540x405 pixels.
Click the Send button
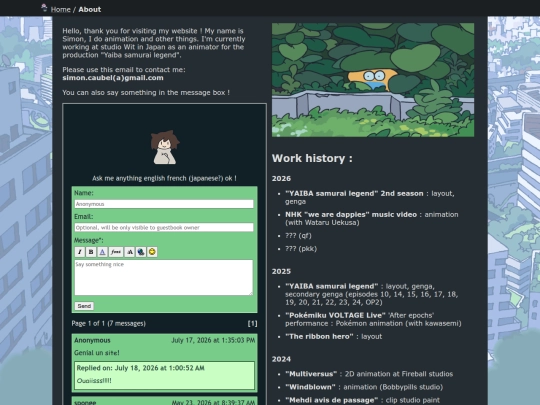[x=84, y=306]
